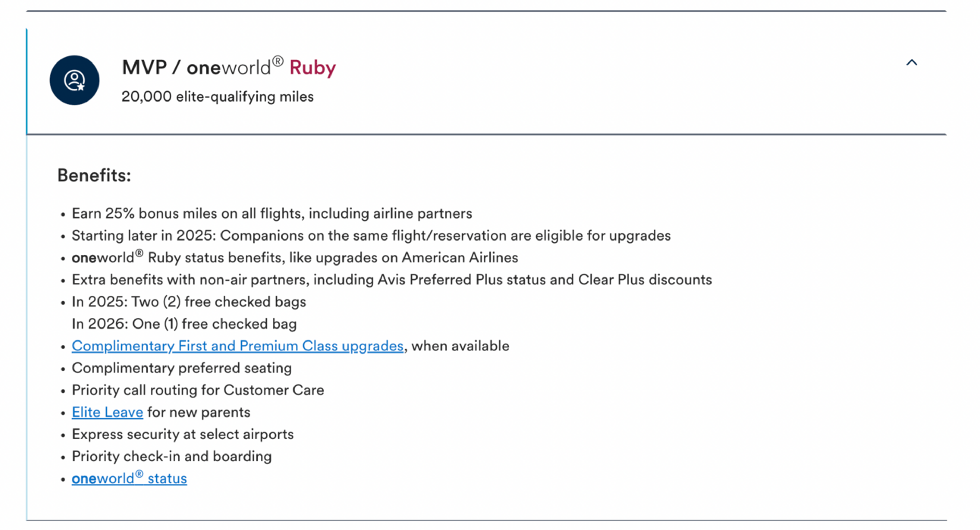The width and height of the screenshot is (980, 530).
Task: Click the Avis Preferred Plus benefits bullet
Action: pyautogui.click(x=392, y=280)
